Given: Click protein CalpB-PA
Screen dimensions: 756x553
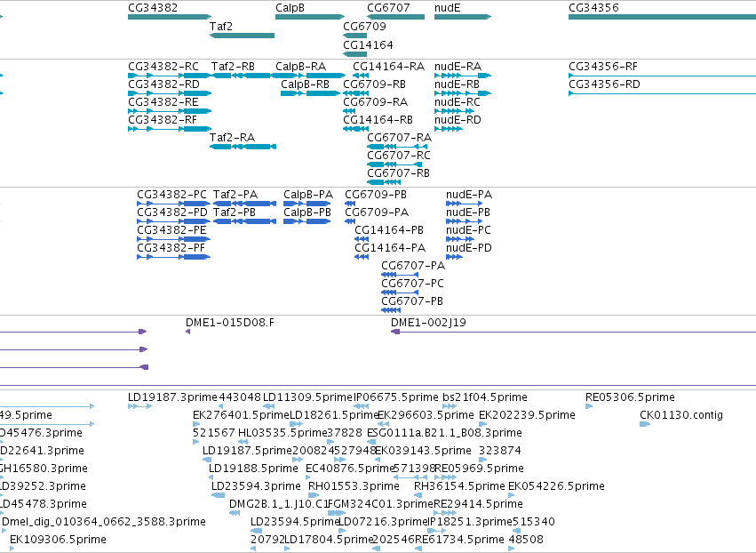Looking at the screenshot, I should (308, 195).
